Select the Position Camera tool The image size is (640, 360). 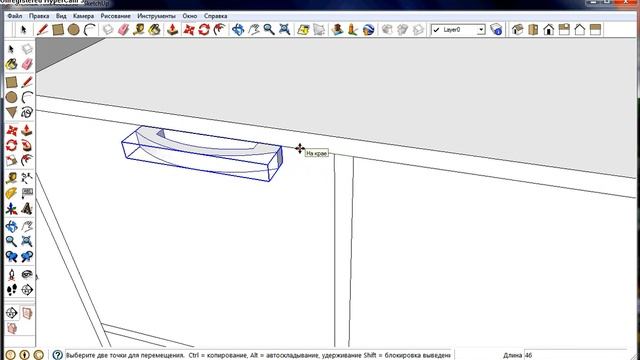coord(11,274)
